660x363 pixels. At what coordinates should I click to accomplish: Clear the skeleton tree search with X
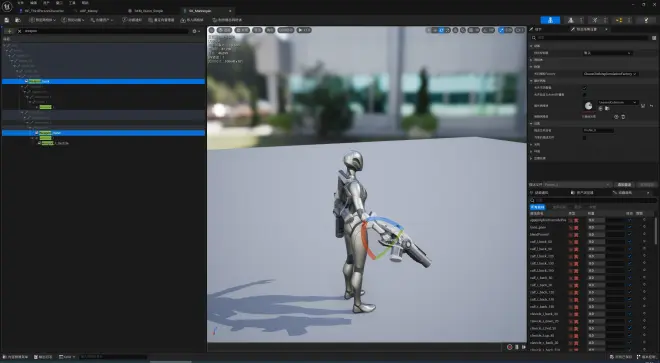(x=19, y=31)
